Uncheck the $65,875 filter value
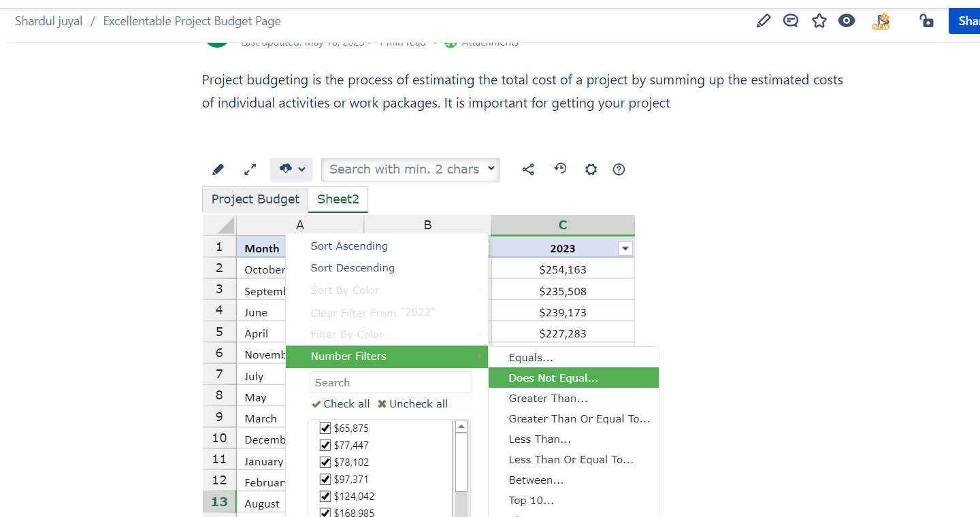 [x=325, y=428]
